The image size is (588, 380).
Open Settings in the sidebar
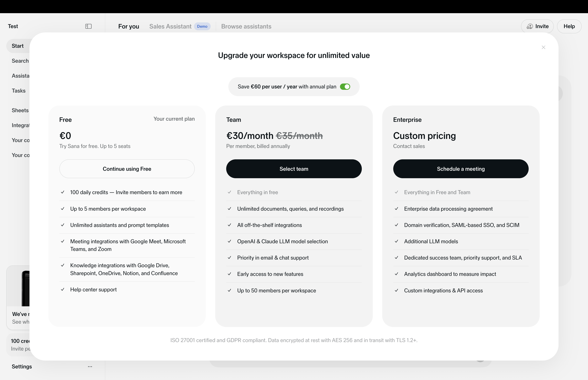click(x=22, y=366)
